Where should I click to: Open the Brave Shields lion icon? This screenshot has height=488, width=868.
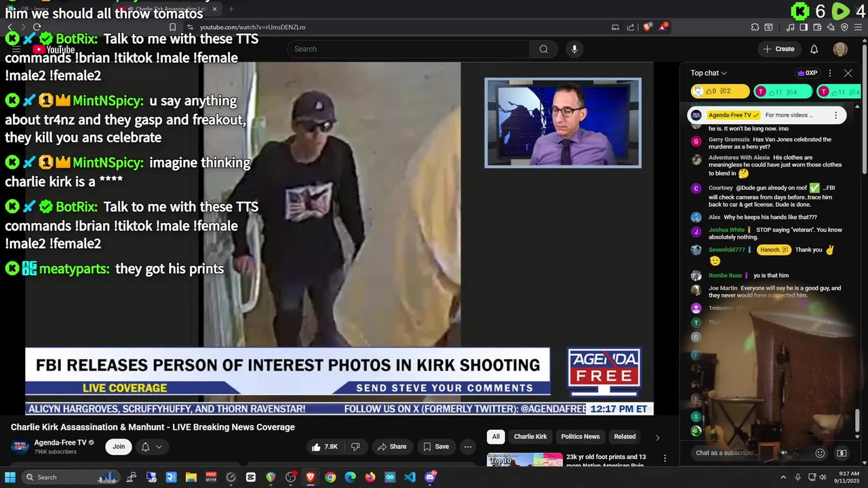point(648,27)
